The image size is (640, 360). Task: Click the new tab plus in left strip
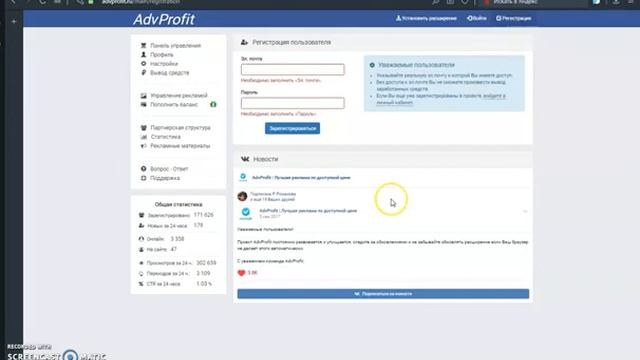14,21
